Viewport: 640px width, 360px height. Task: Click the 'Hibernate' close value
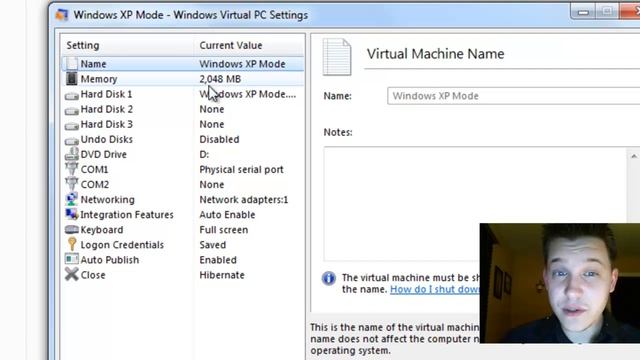point(222,276)
